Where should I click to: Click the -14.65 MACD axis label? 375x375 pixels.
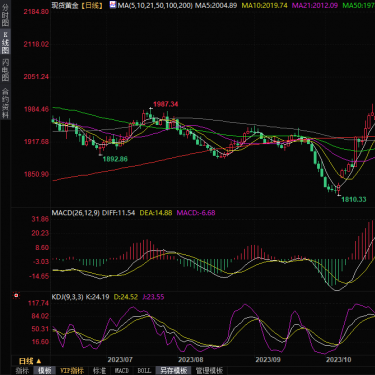(x=39, y=276)
